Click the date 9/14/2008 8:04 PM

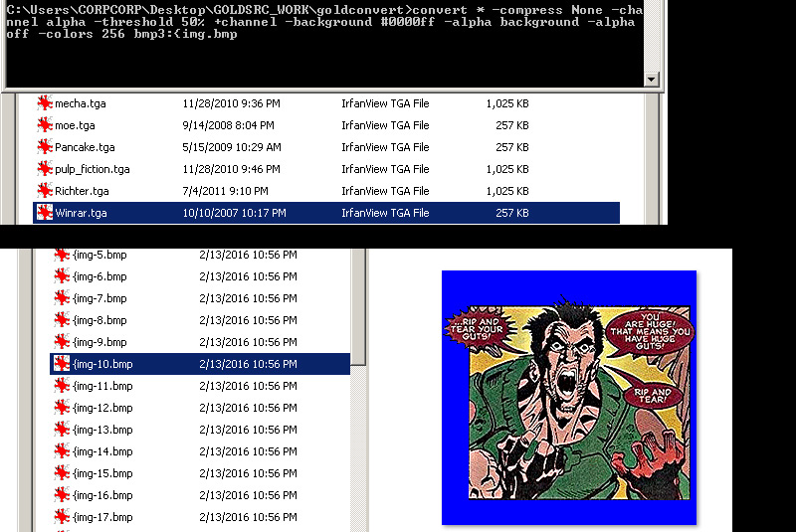(228, 125)
